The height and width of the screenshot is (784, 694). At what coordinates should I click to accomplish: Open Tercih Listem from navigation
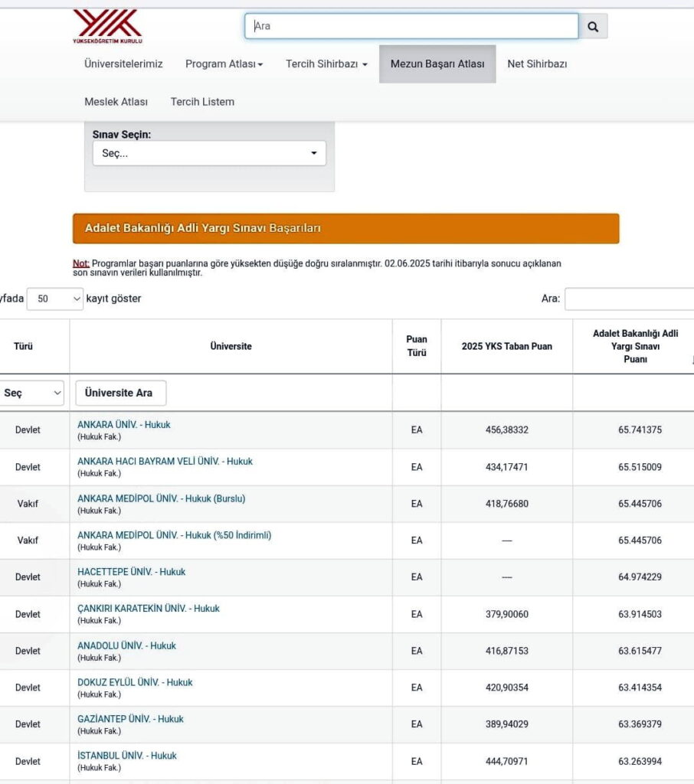pos(202,102)
